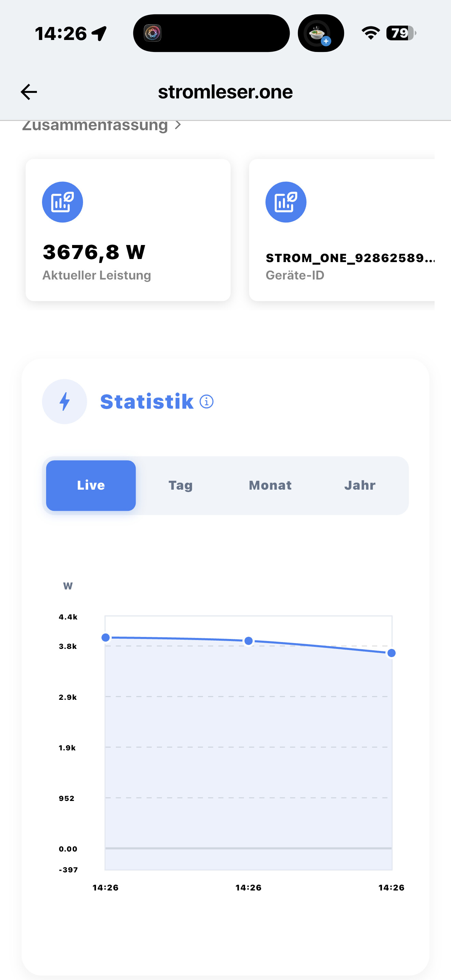The image size is (451, 980).
Task: Tap the last chart data point
Action: (391, 653)
